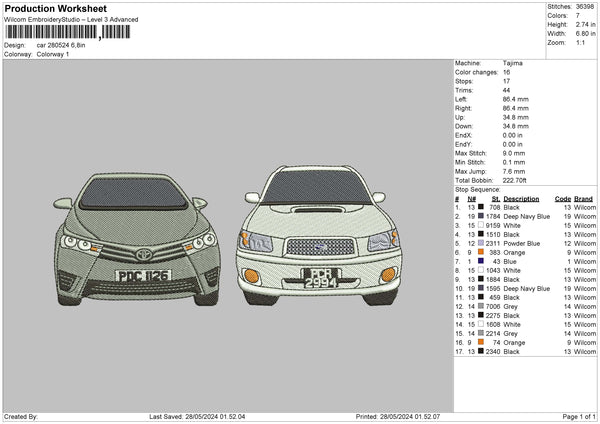Click the orange swatch in stop 16

tap(481, 342)
